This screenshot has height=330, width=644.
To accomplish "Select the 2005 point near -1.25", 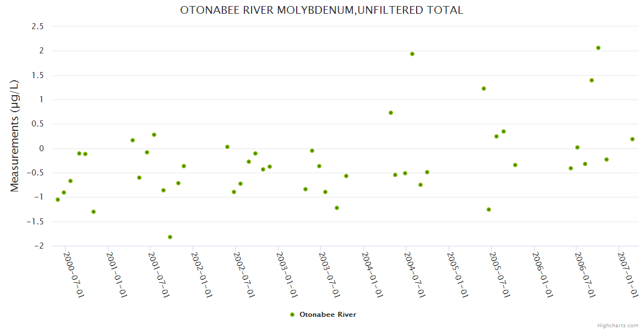I will [x=489, y=210].
